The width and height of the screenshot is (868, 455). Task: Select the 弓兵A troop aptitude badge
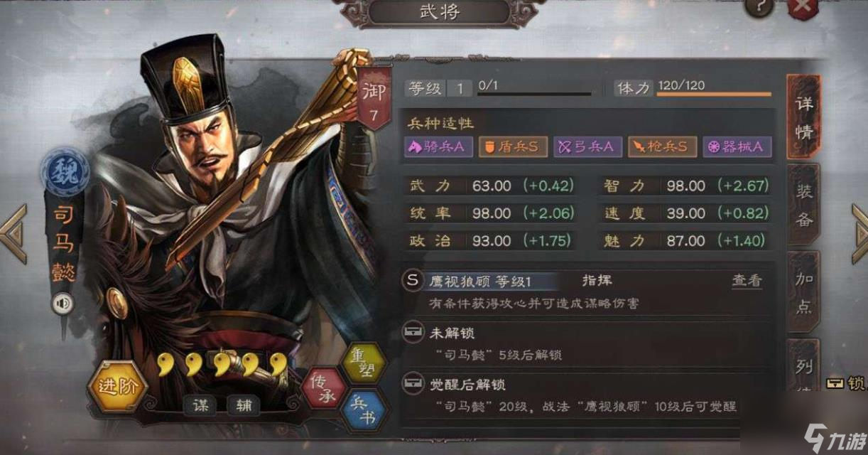pos(587,146)
